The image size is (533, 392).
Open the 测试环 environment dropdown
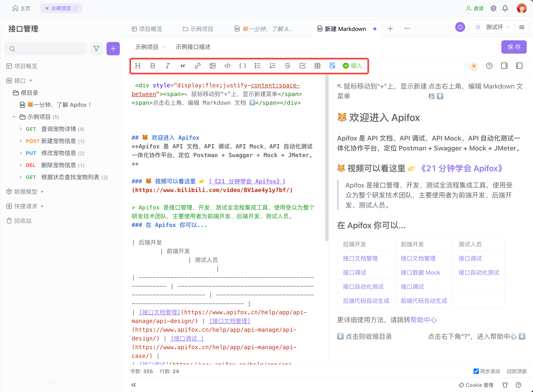492,27
